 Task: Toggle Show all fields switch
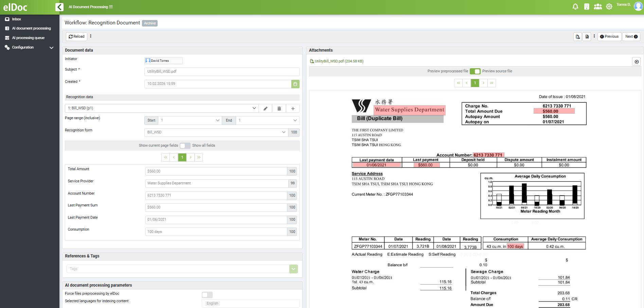point(185,146)
